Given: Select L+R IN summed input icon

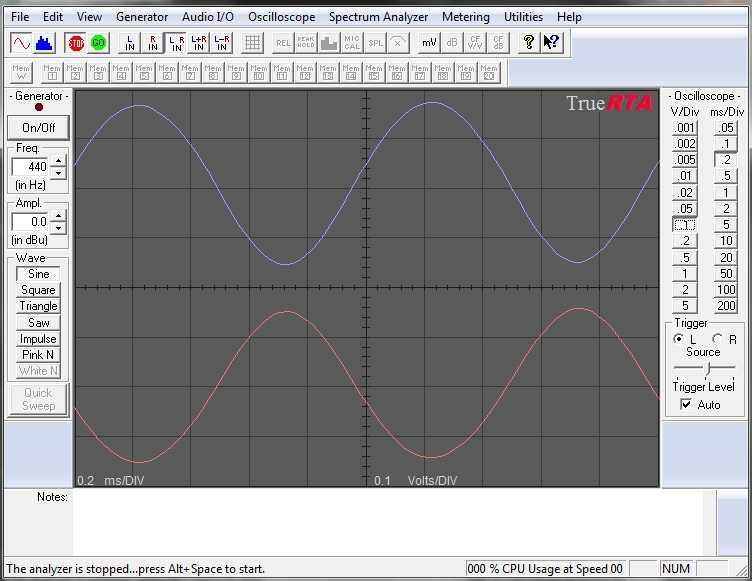Looking at the screenshot, I should (199, 43).
